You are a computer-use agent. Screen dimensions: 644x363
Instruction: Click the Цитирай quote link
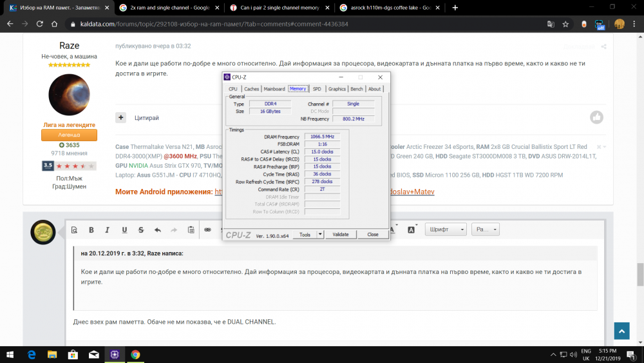point(147,117)
